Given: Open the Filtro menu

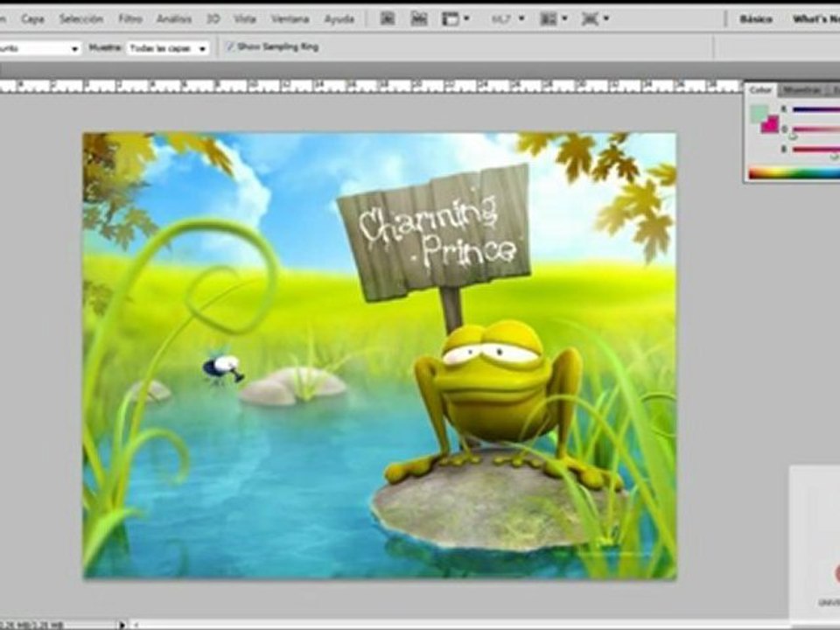Looking at the screenshot, I should [x=130, y=18].
